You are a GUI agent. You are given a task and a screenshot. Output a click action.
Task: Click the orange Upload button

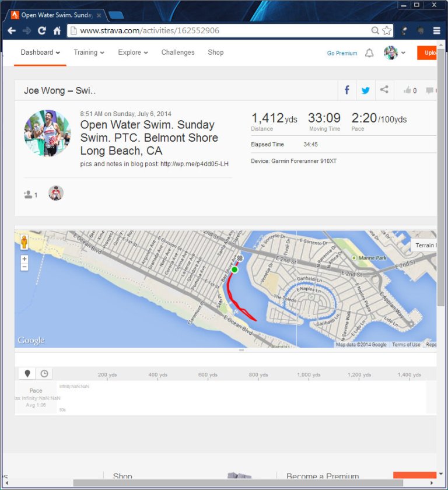coord(427,53)
